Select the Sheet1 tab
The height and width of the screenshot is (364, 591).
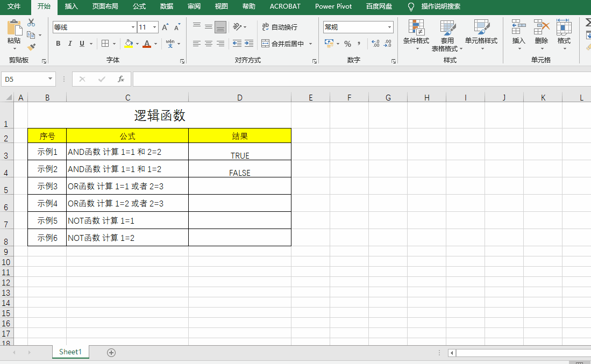click(70, 352)
